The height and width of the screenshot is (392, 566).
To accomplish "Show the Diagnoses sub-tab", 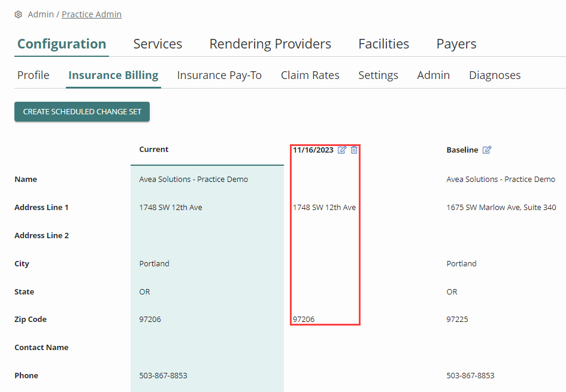I will (x=495, y=75).
